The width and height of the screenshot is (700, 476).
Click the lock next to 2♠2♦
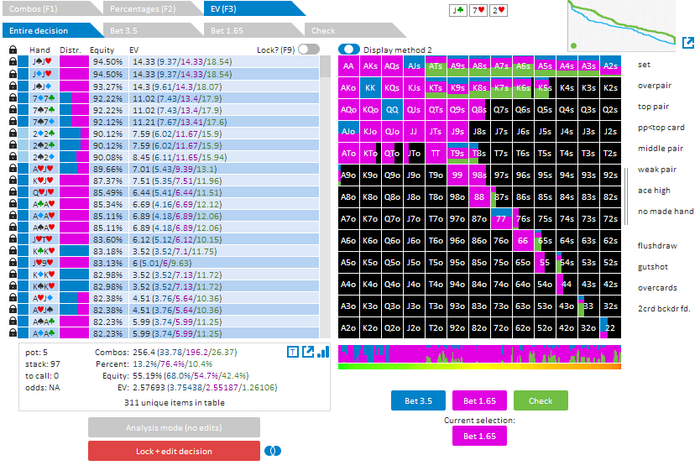click(x=13, y=156)
